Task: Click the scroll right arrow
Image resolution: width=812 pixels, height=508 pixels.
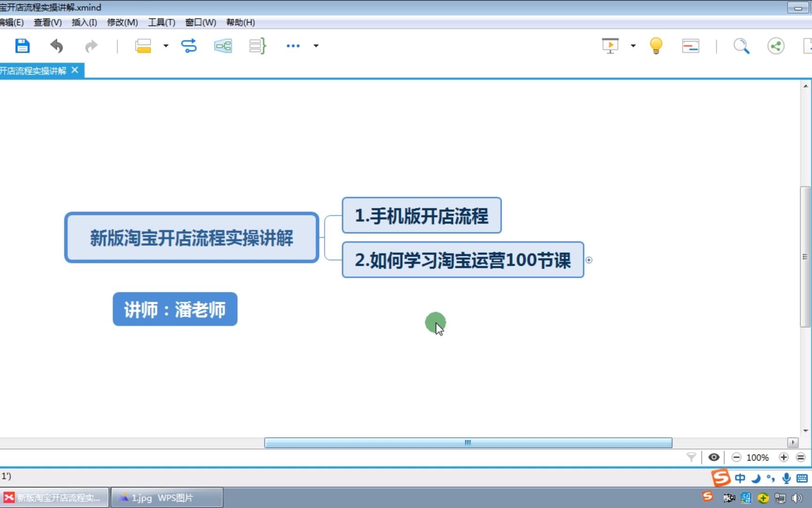Action: (793, 443)
